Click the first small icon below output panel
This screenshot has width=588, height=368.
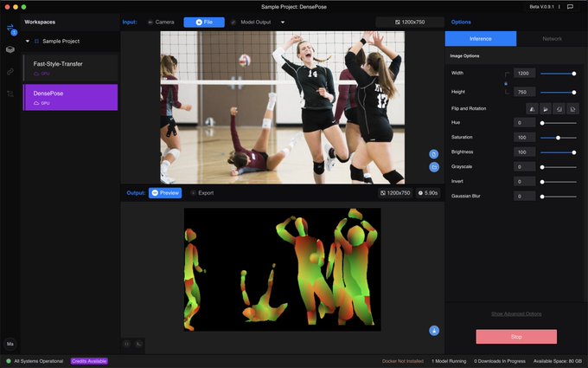coord(127,344)
